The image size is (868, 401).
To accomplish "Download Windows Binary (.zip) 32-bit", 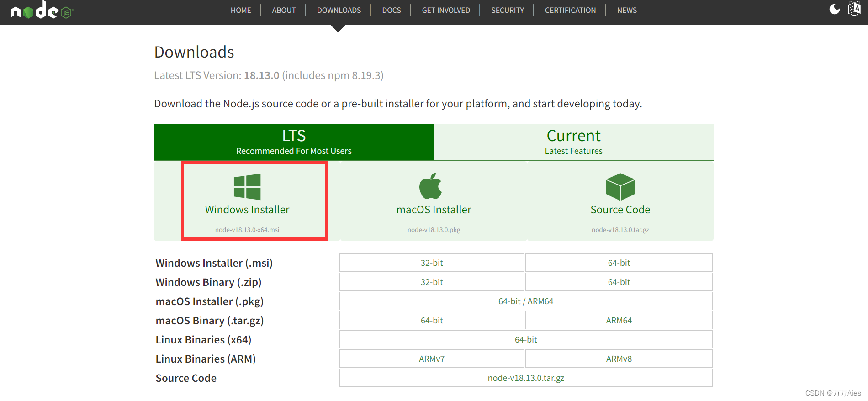I will pos(432,282).
